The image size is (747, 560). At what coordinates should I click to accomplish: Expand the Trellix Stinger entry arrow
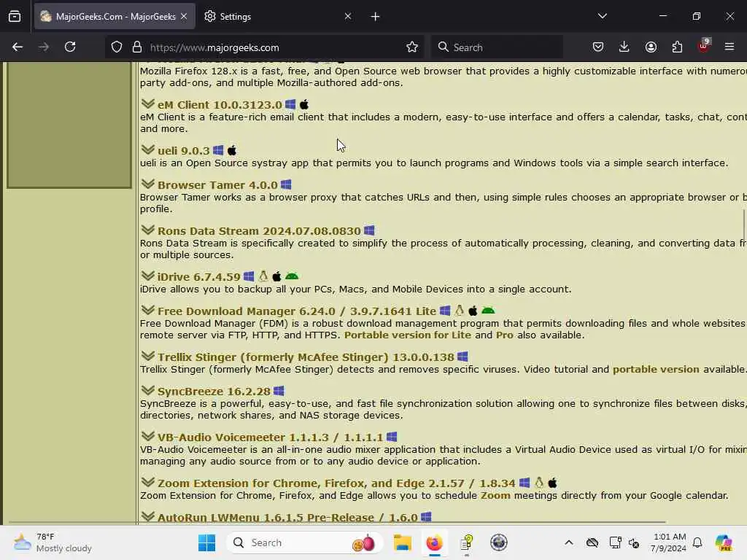click(x=147, y=356)
